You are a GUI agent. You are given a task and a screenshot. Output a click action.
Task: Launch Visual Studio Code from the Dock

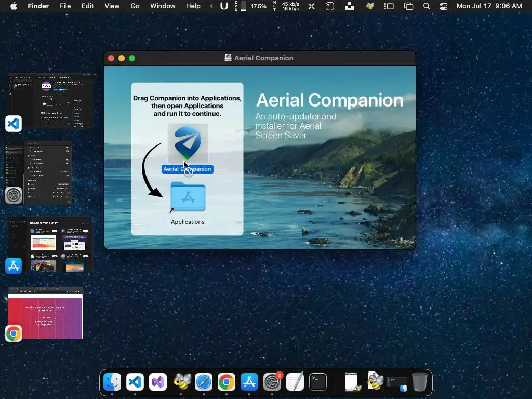coord(135,382)
